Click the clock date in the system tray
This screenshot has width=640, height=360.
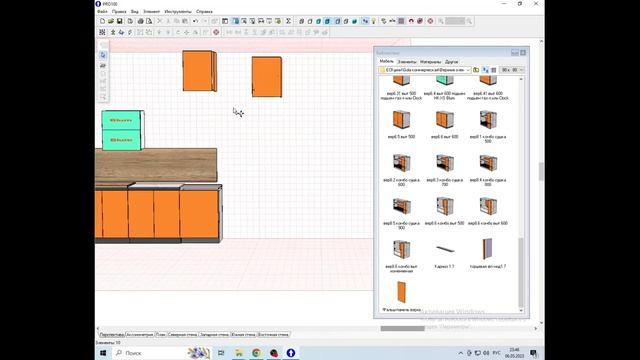514,353
